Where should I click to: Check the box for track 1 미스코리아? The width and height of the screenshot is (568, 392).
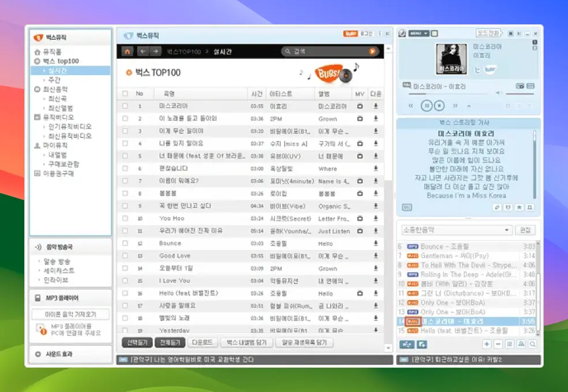(x=125, y=106)
